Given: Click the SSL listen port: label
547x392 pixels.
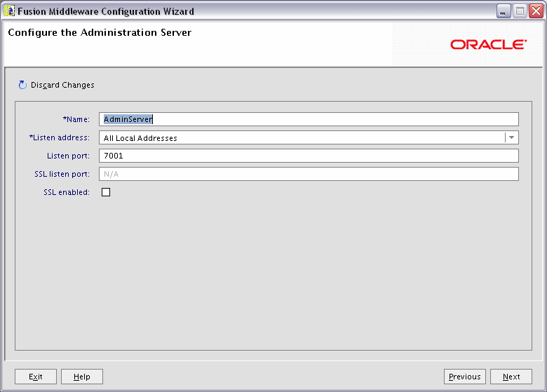Looking at the screenshot, I should (x=62, y=174).
